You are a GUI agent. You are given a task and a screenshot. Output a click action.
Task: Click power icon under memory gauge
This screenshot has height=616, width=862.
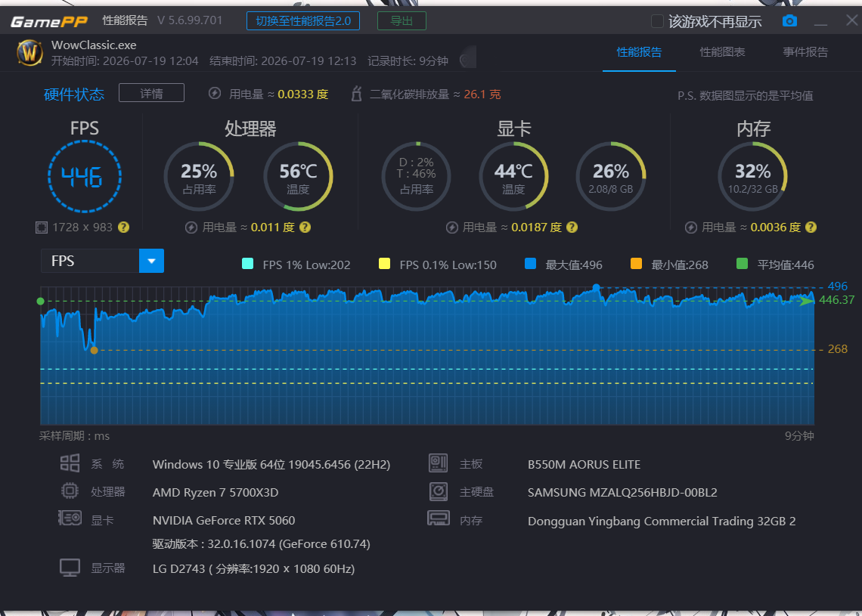[x=691, y=228]
